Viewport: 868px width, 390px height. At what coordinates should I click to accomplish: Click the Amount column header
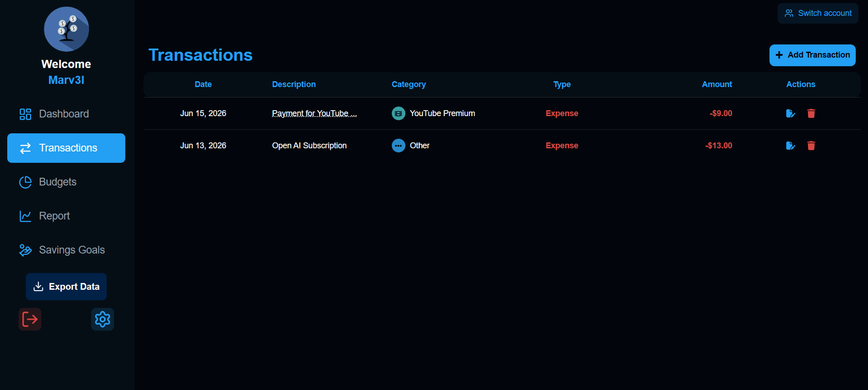point(717,84)
